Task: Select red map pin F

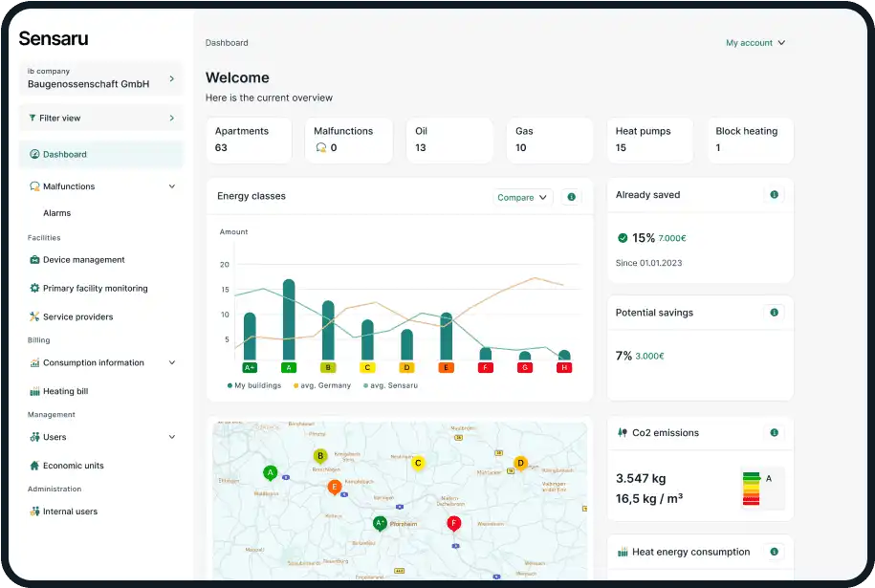Action: [453, 523]
